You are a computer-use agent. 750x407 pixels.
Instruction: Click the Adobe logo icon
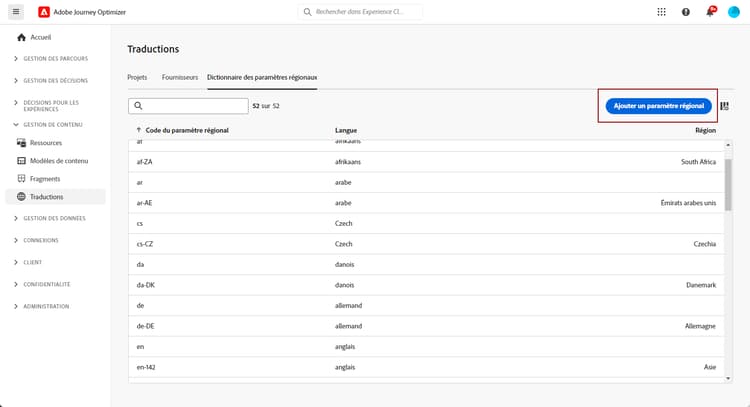[x=44, y=12]
